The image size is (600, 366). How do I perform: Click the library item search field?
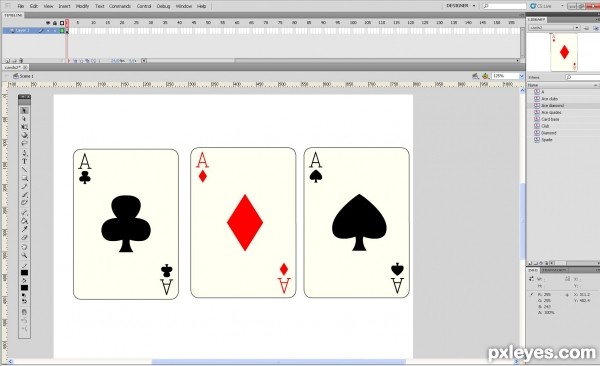click(x=582, y=77)
